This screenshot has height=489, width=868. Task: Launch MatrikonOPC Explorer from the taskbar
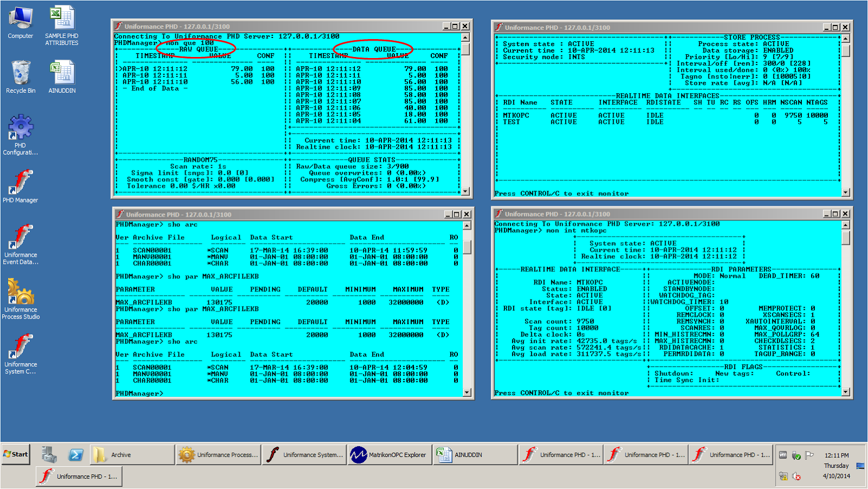[388, 455]
